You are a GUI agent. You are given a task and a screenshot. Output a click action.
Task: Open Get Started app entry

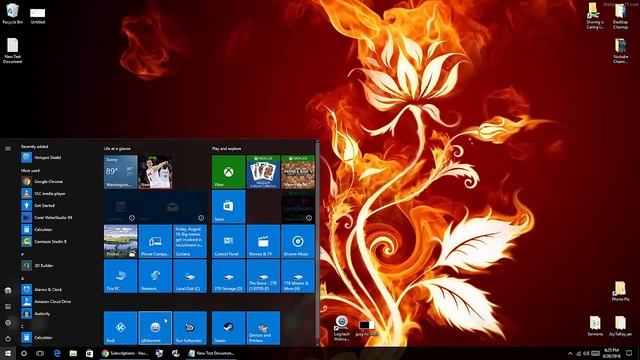[39, 205]
